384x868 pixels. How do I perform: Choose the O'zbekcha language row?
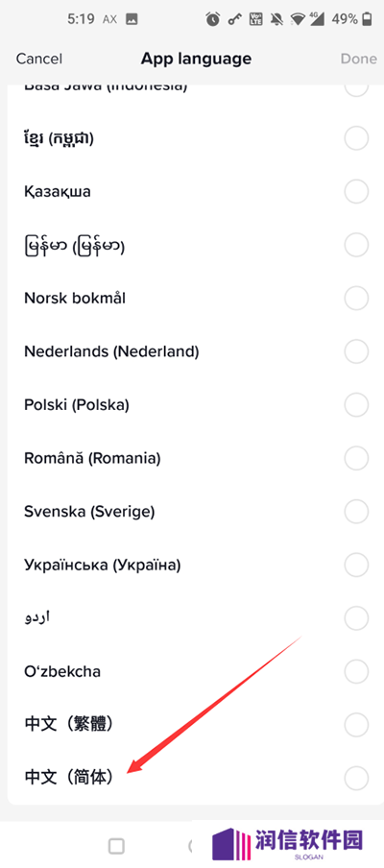tap(192, 671)
